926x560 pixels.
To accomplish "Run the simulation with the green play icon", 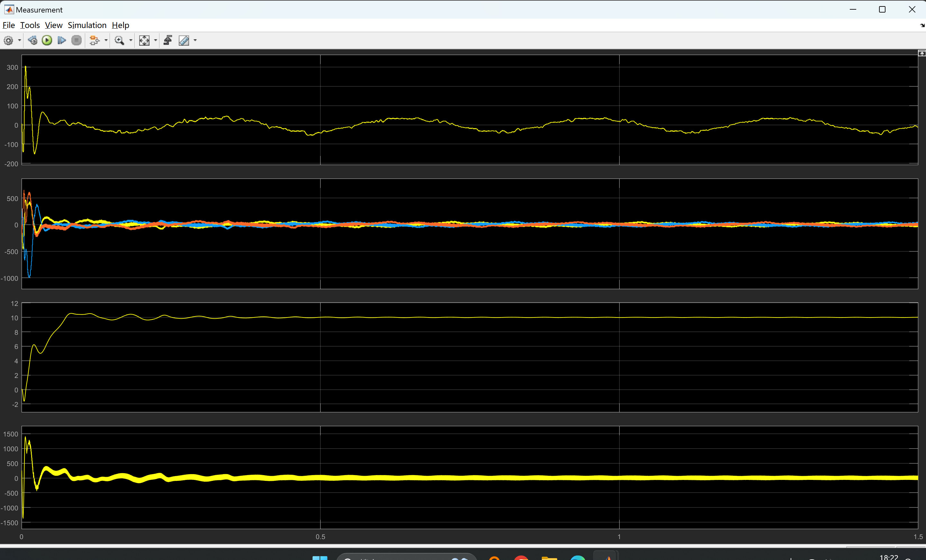I will pyautogui.click(x=47, y=40).
